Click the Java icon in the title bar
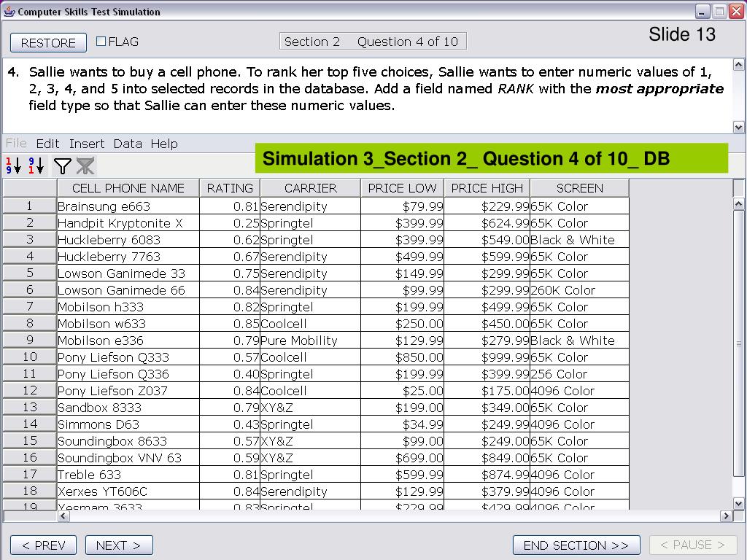The height and width of the screenshot is (560, 747). click(x=9, y=12)
